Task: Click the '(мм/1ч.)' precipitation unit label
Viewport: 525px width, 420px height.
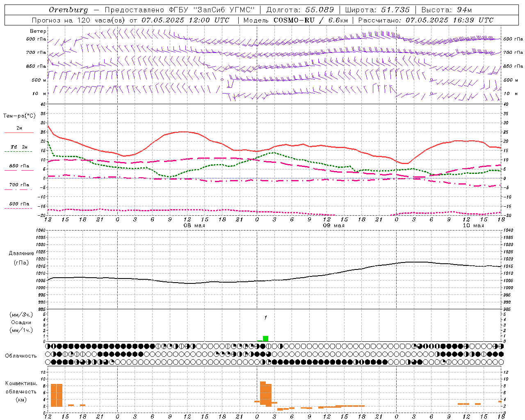Action: coord(21,330)
